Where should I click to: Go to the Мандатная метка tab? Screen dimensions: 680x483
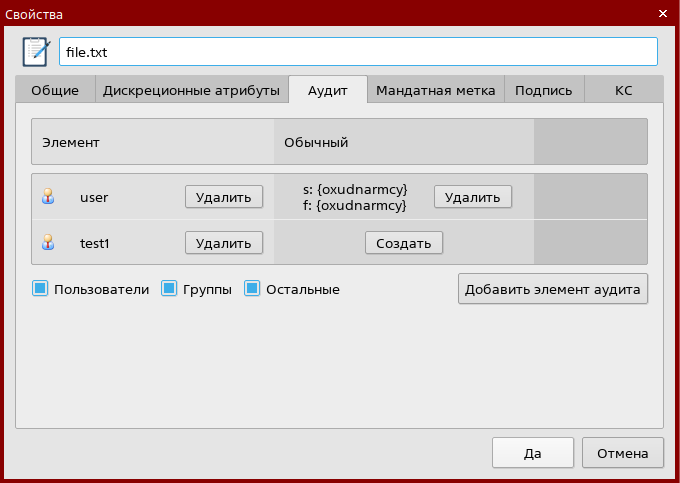coord(435,90)
